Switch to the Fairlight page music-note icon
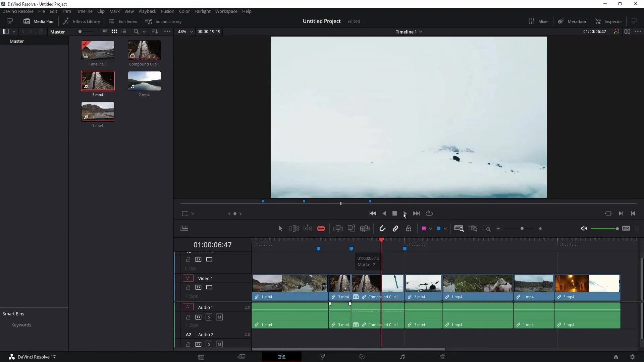This screenshot has width=644, height=362. 402,357
